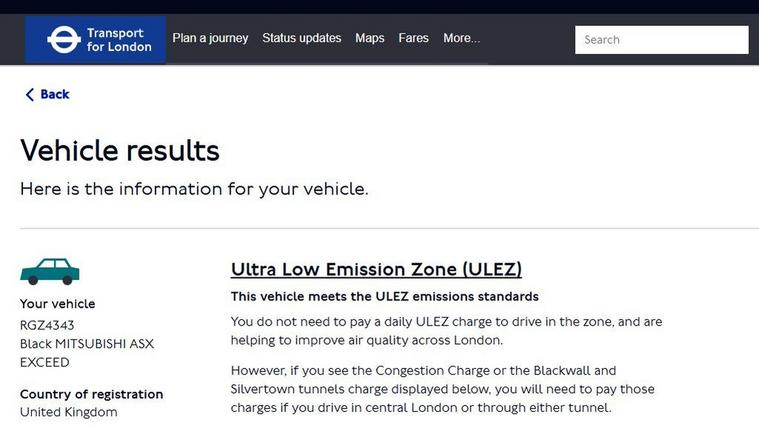Open the Ultra Low Emission Zone (ULEZ) link

(376, 269)
